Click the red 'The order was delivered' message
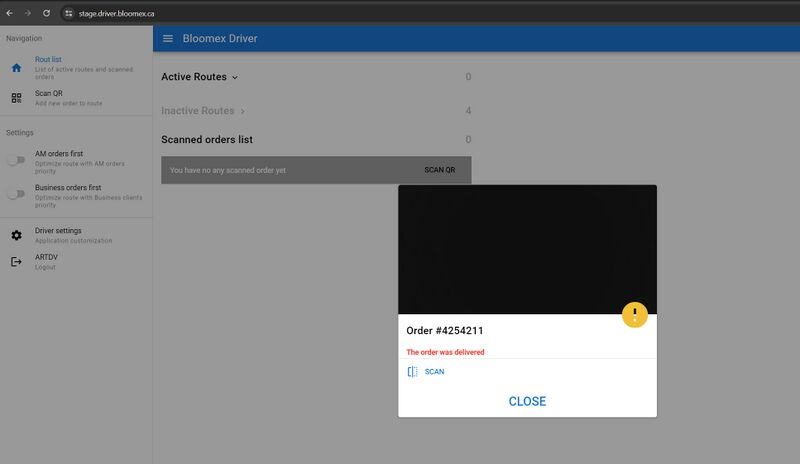Viewport: 800px width, 464px height. pyautogui.click(x=445, y=352)
